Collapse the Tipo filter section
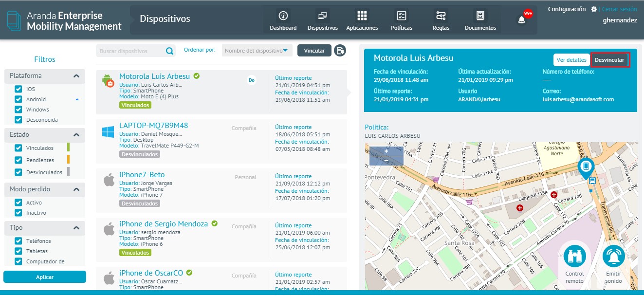 click(76, 228)
